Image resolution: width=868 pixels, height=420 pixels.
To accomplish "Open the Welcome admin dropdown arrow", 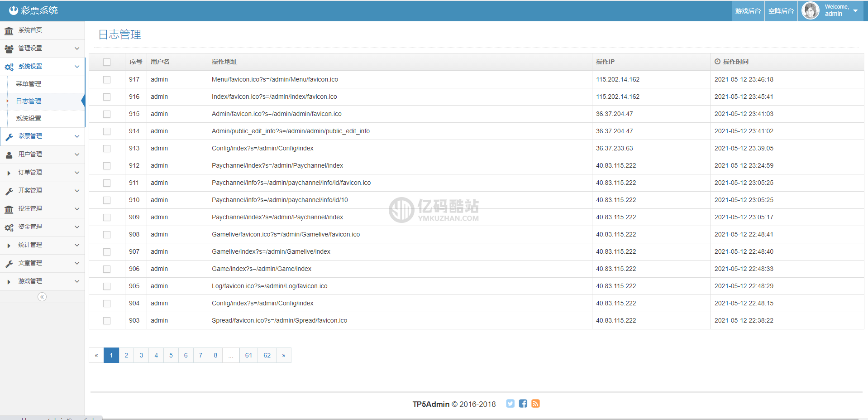I will (x=855, y=10).
